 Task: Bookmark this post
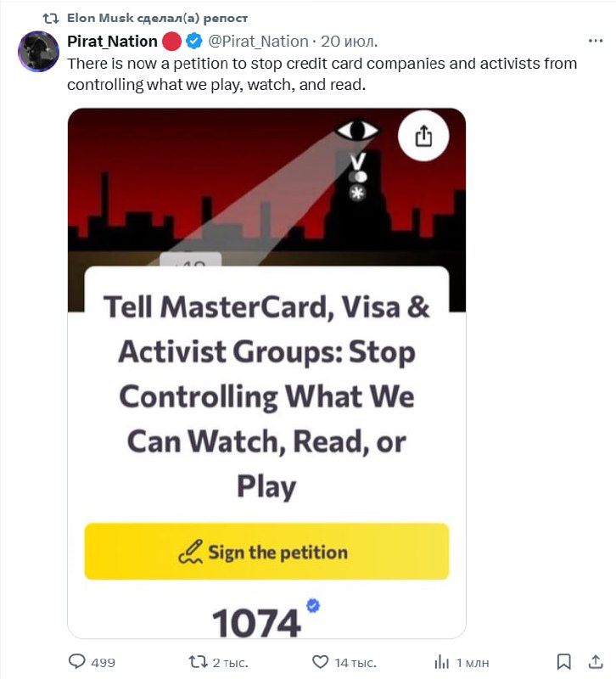point(563,662)
